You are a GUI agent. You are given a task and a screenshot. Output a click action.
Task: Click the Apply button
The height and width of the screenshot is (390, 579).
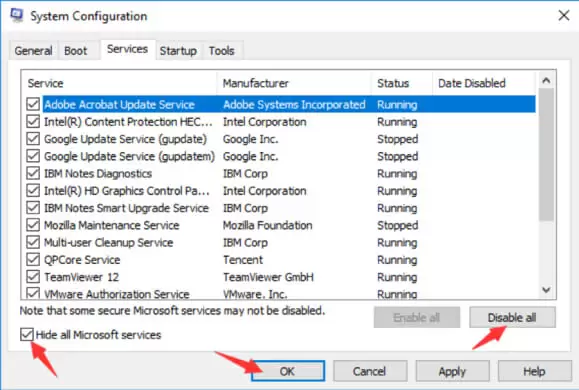click(x=453, y=371)
